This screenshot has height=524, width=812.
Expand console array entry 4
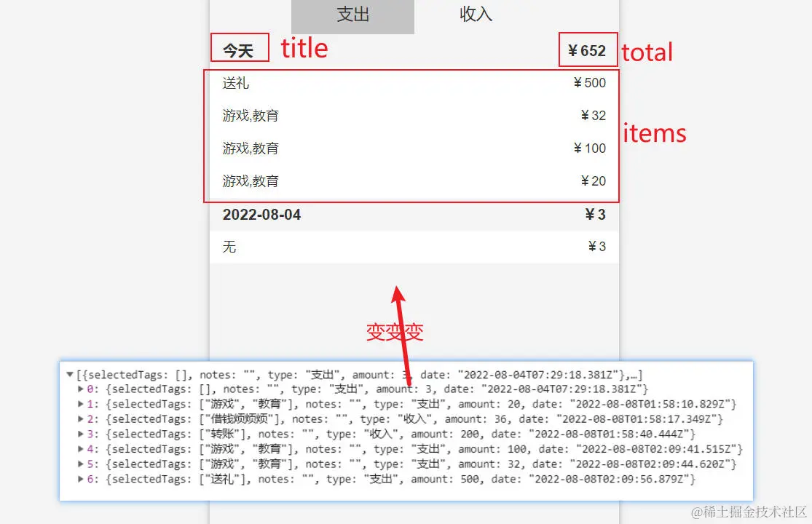coord(81,449)
